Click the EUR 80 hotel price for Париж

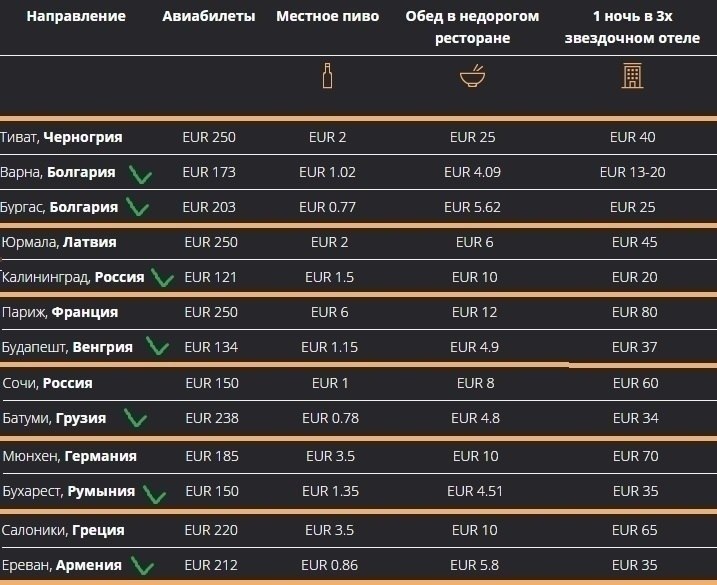(x=634, y=312)
